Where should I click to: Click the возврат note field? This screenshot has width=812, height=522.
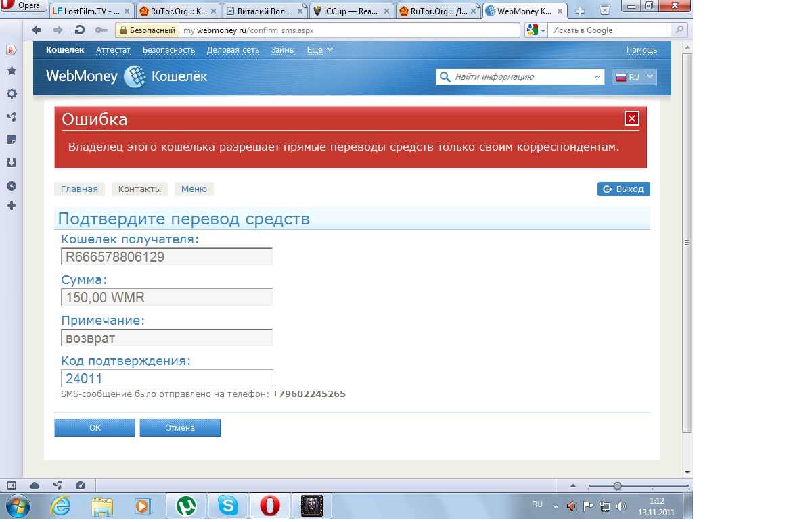(166, 337)
